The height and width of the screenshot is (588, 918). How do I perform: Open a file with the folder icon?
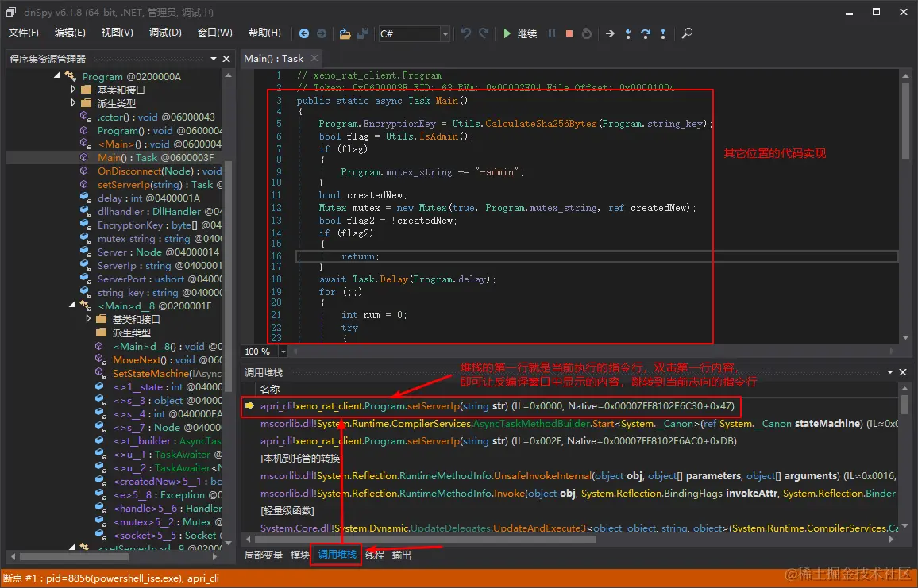click(x=345, y=33)
